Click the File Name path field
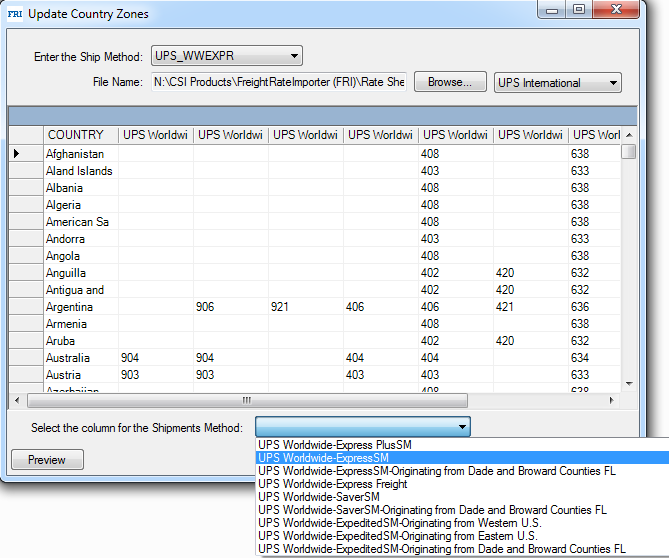Screen dimensions: 669x558 pyautogui.click(x=278, y=83)
